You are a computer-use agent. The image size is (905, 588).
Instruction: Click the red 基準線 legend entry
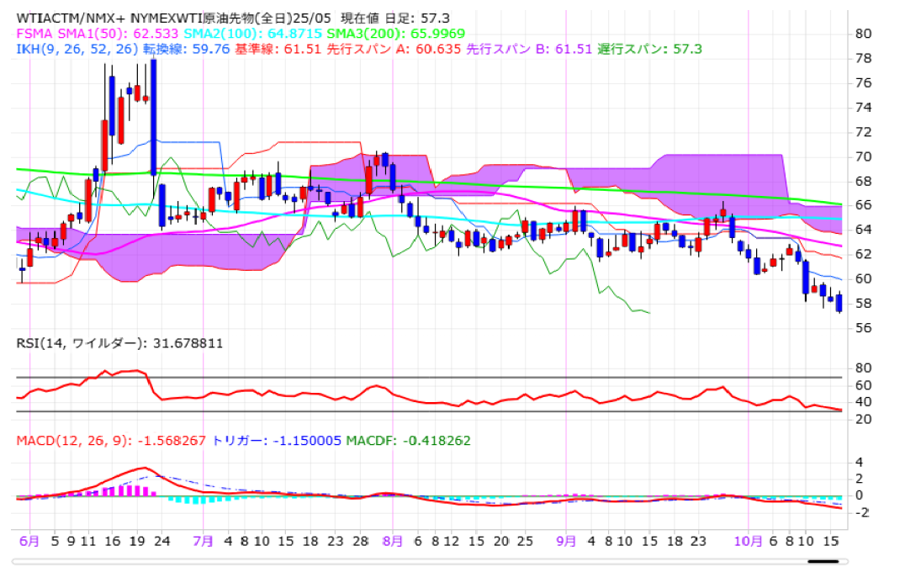[285, 50]
